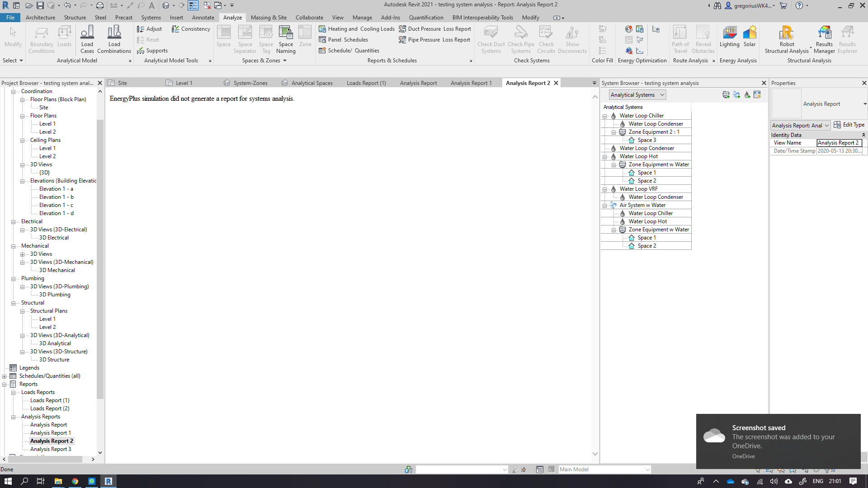The width and height of the screenshot is (868, 488).
Task: Open the Load Cases tool
Action: pyautogui.click(x=87, y=39)
